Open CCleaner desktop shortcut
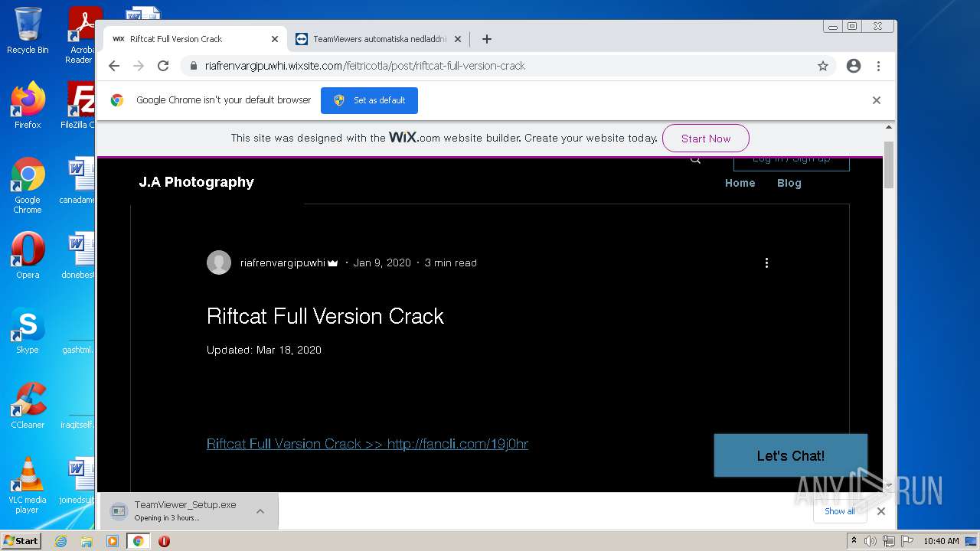The image size is (980, 551). coord(28,405)
